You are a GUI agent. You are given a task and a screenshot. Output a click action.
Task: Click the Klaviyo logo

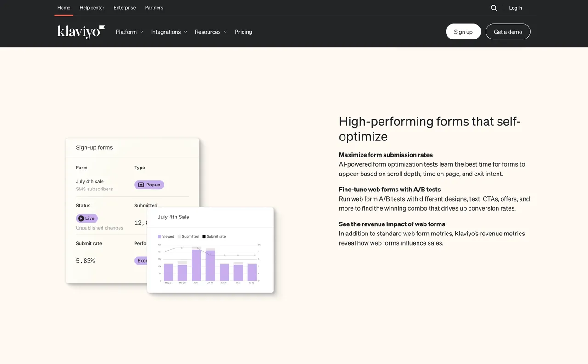tap(81, 31)
